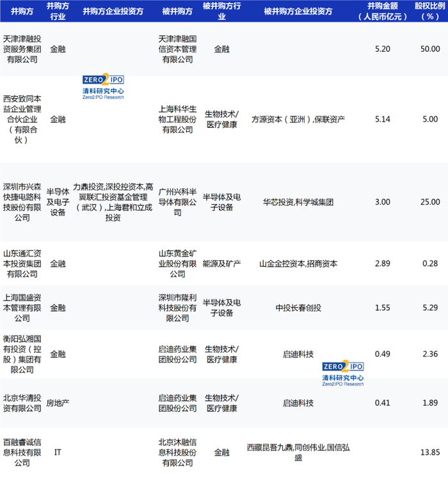Screen dimensions: 448x477
Task: Click acquirer industry 金融 in 上海国盛 row
Action: [58, 308]
